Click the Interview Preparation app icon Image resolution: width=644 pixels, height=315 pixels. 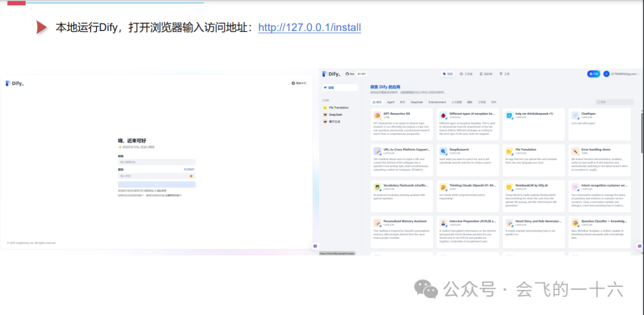tap(443, 223)
